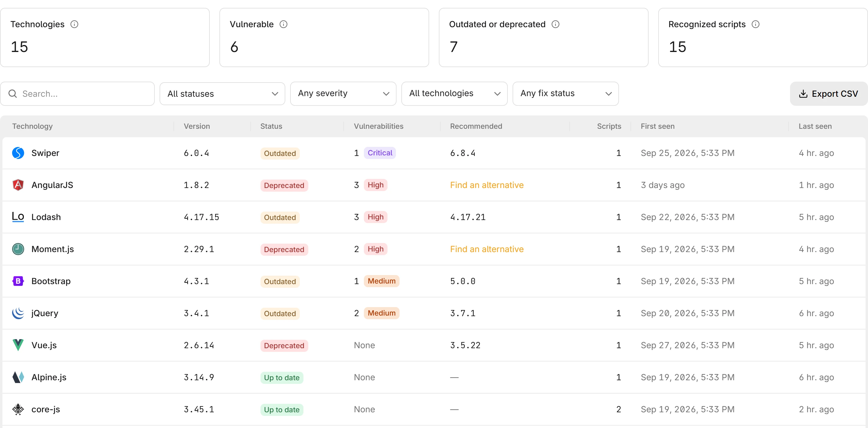Sort by the Technology column header
868x428 pixels.
pos(32,126)
